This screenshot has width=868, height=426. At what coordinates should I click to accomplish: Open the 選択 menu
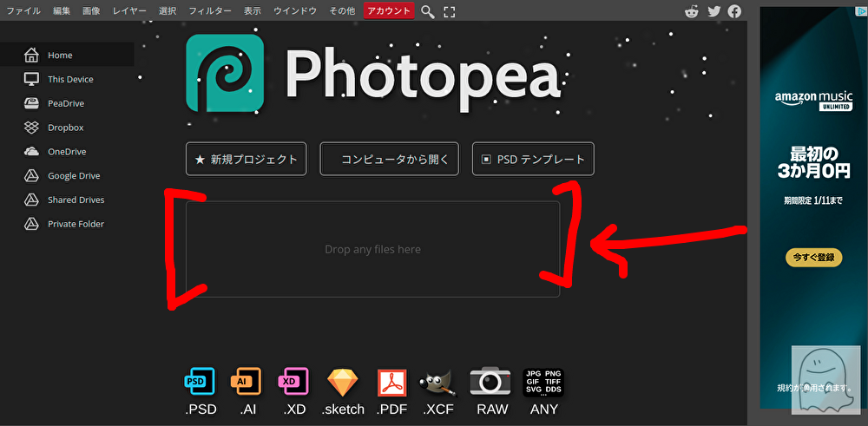click(168, 10)
